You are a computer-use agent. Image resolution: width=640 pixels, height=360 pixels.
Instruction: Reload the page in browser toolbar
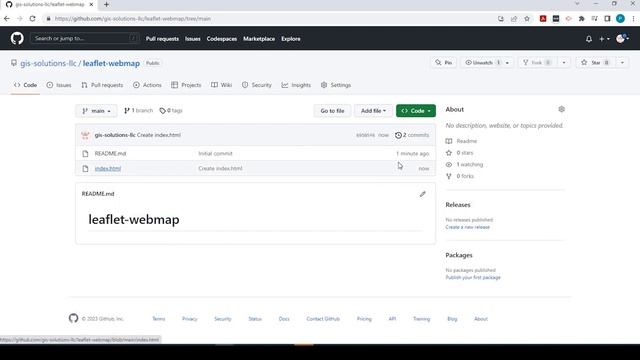tap(32, 18)
